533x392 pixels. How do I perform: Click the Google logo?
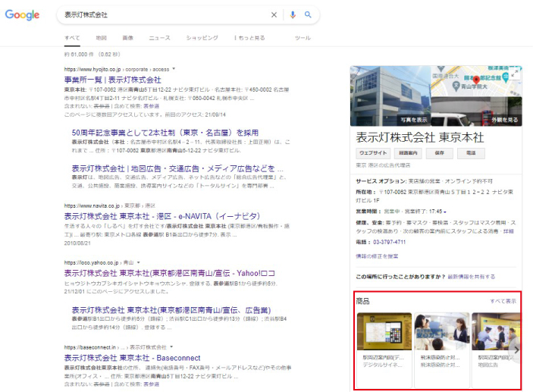tap(22, 15)
